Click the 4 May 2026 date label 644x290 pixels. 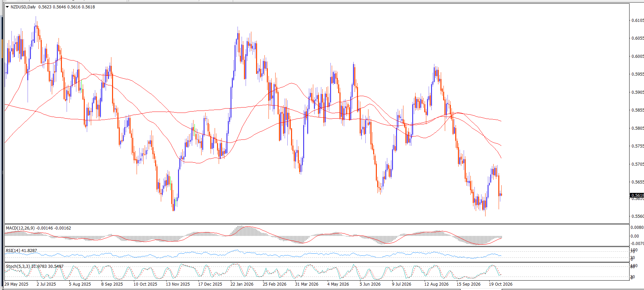click(338, 284)
